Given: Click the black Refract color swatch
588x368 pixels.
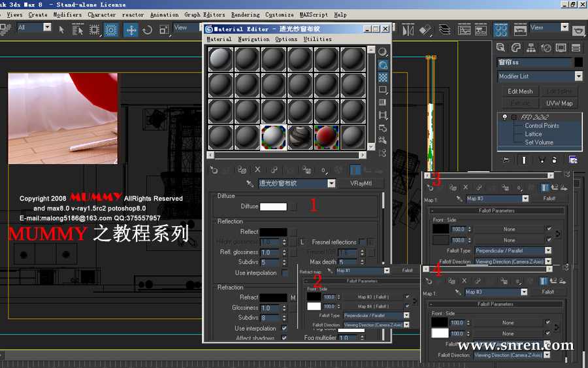Looking at the screenshot, I should click(x=273, y=297).
